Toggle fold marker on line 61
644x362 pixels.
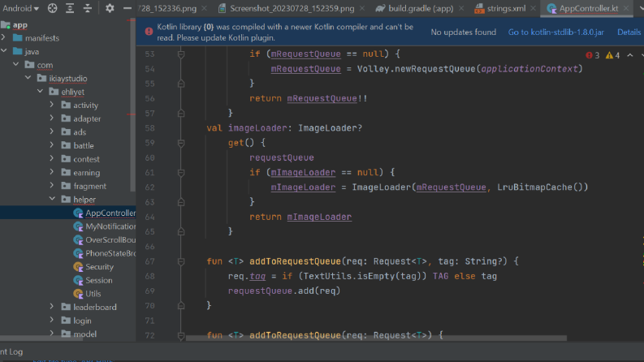tap(181, 172)
